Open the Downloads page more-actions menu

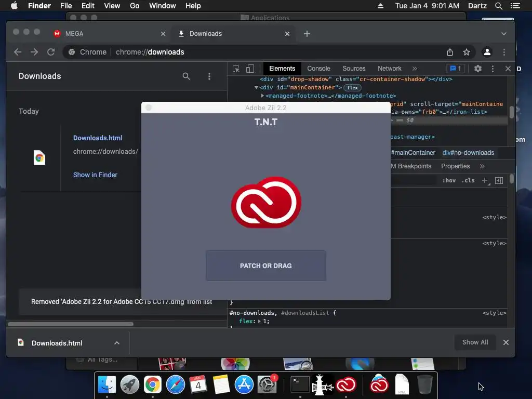(209, 76)
